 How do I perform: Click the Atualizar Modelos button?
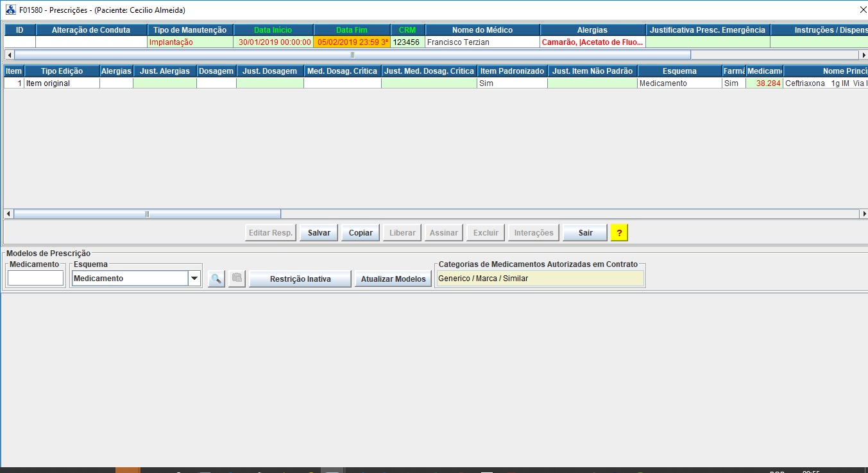tap(393, 279)
